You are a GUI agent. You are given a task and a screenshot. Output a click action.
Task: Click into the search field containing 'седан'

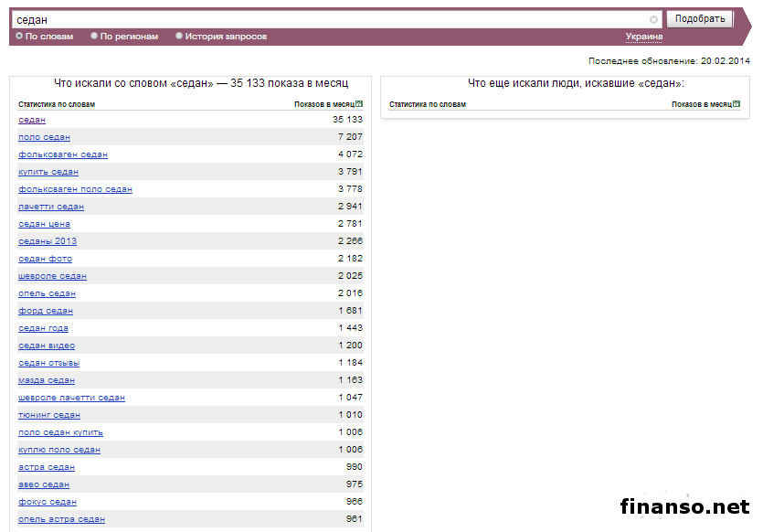point(329,19)
